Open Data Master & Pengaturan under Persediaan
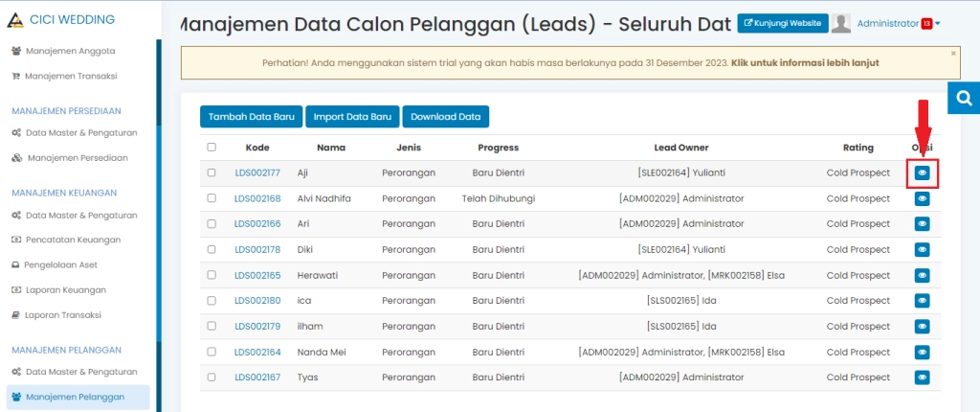The width and height of the screenshot is (980, 412). click(x=75, y=133)
